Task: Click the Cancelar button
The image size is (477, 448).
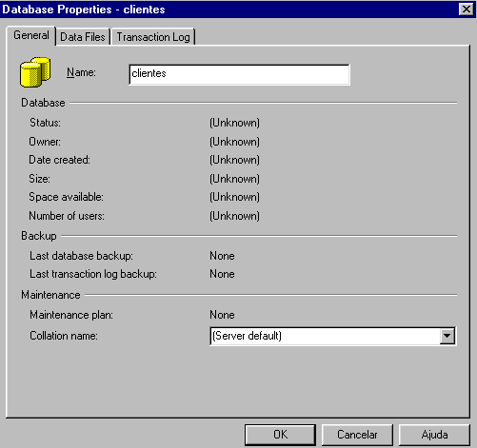Action: [357, 435]
